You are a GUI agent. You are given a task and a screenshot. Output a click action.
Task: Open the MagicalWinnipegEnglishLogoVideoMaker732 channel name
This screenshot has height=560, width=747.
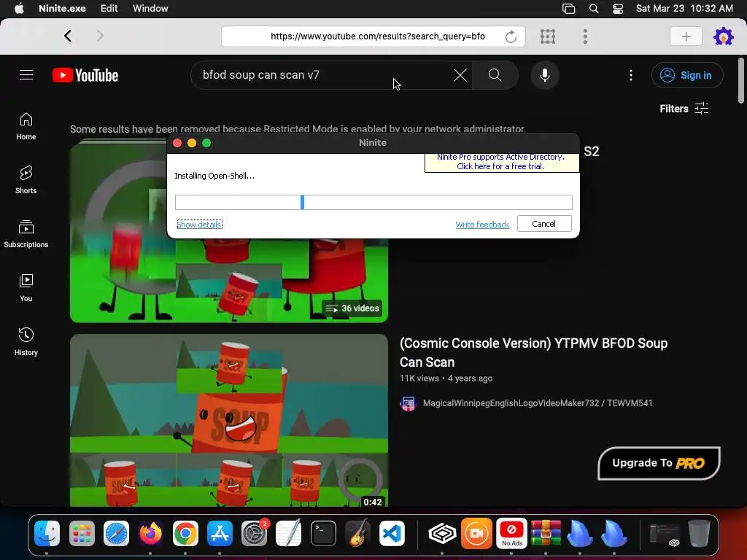pos(538,402)
